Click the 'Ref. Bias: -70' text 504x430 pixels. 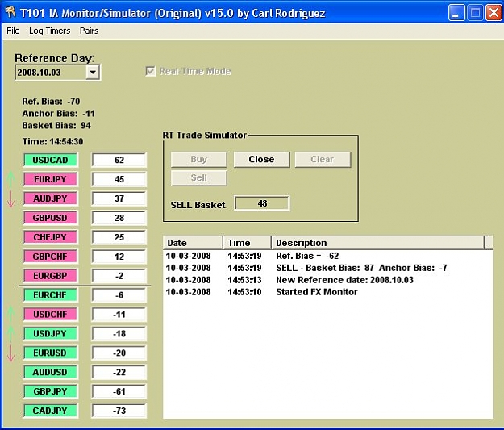coord(51,102)
